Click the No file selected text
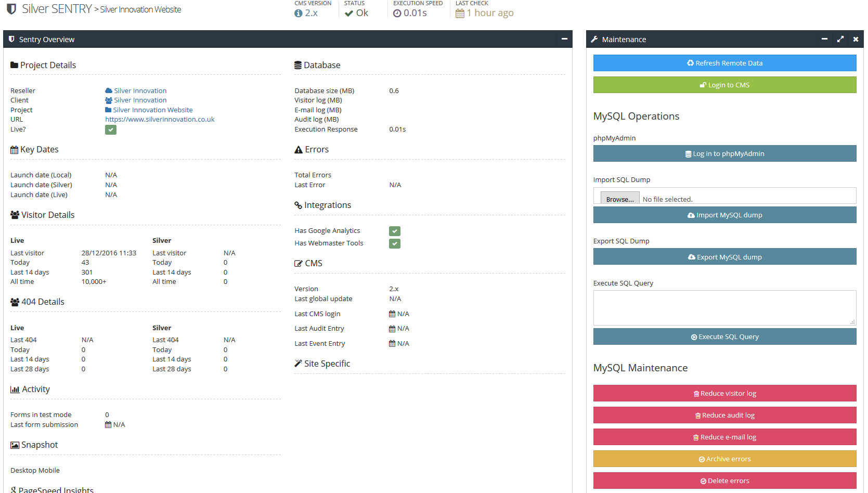The height and width of the screenshot is (493, 868). click(667, 199)
